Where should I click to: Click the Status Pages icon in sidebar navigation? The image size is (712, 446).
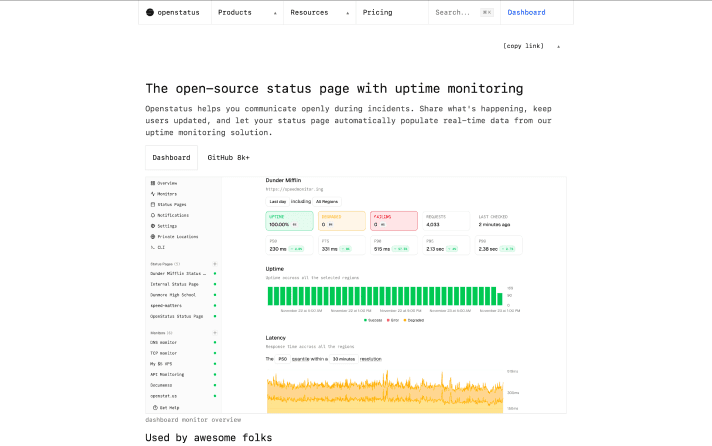pos(153,204)
